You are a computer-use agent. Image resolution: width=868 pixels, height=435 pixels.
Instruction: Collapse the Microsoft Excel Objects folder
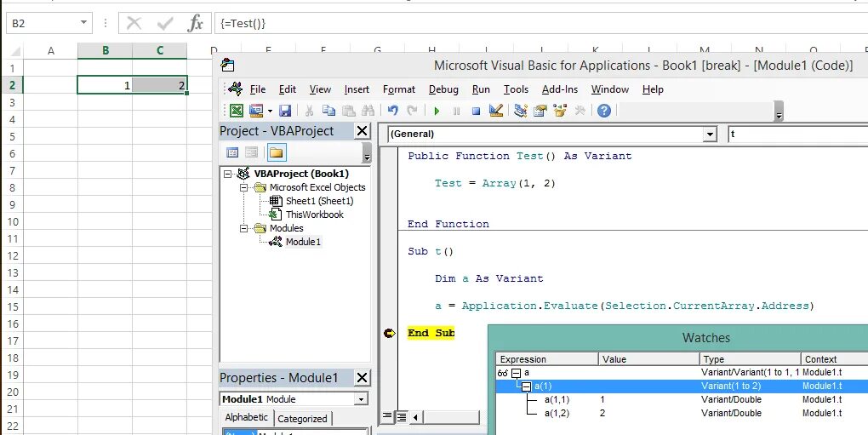pos(243,187)
